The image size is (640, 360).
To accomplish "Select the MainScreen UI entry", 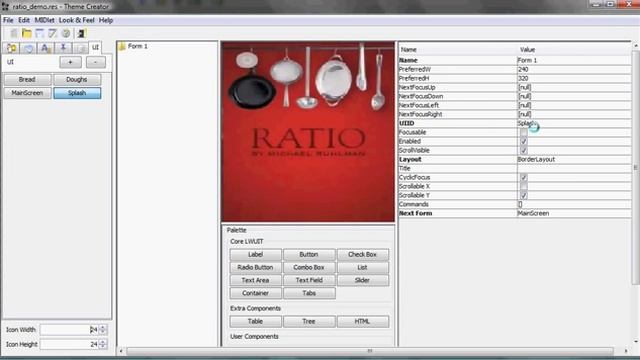I will point(27,93).
